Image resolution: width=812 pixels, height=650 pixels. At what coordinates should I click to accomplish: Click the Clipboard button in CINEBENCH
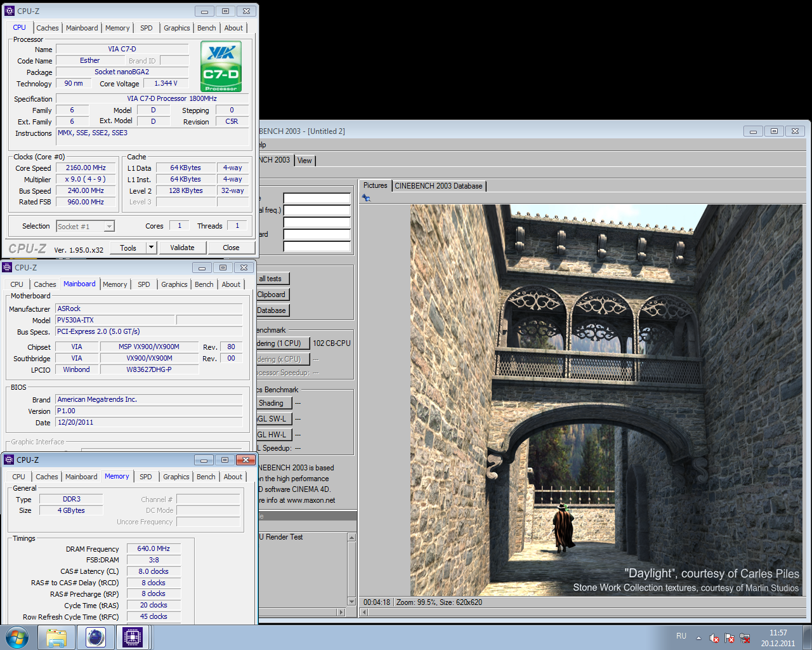click(x=273, y=295)
